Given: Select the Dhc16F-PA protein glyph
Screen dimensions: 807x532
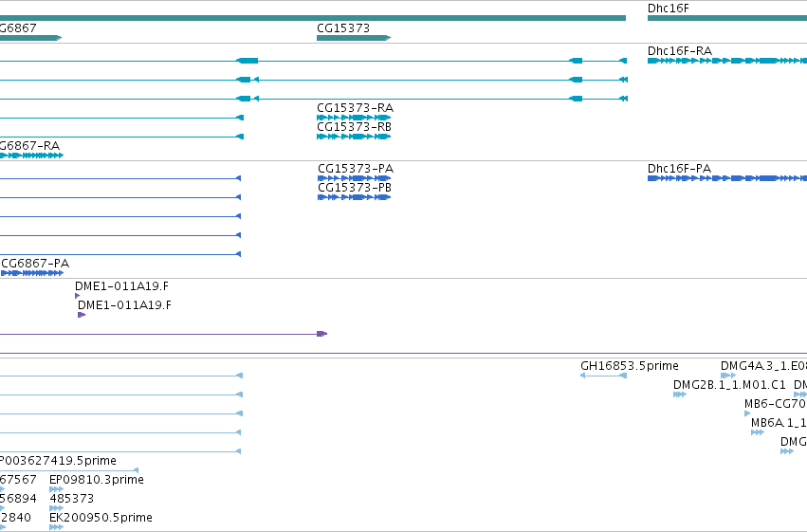Looking at the screenshot, I should click(726, 178).
